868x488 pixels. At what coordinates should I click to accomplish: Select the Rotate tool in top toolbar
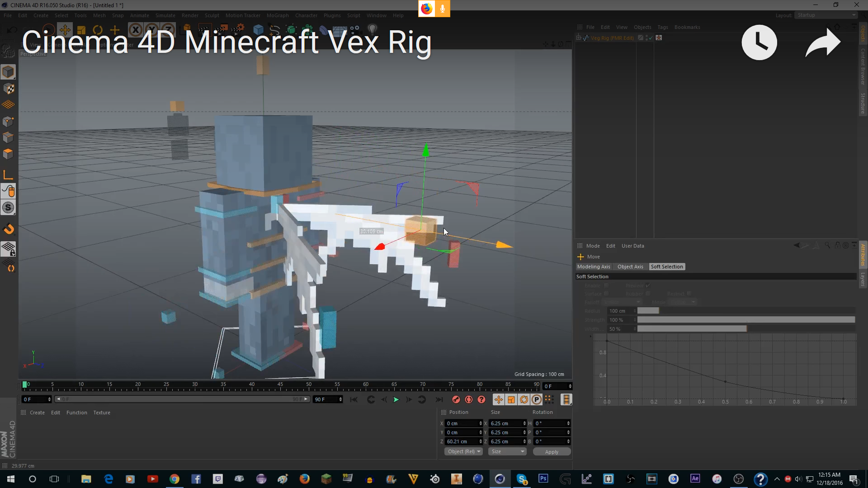click(98, 30)
